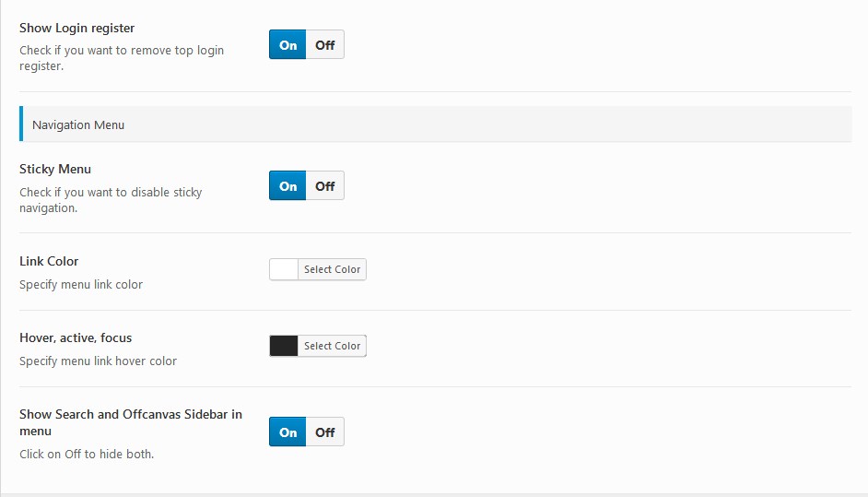Enable Sticky Menu with On button
The height and width of the screenshot is (497, 868).
tap(287, 185)
